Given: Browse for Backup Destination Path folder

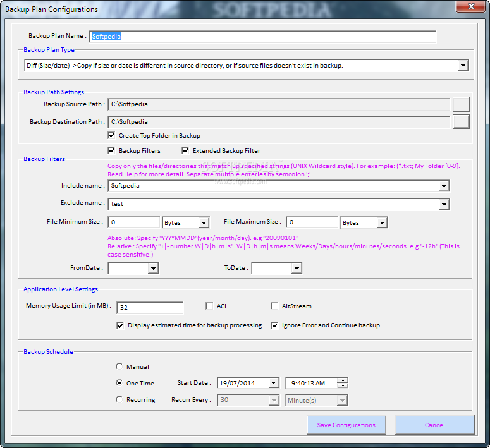Looking at the screenshot, I should pos(461,122).
